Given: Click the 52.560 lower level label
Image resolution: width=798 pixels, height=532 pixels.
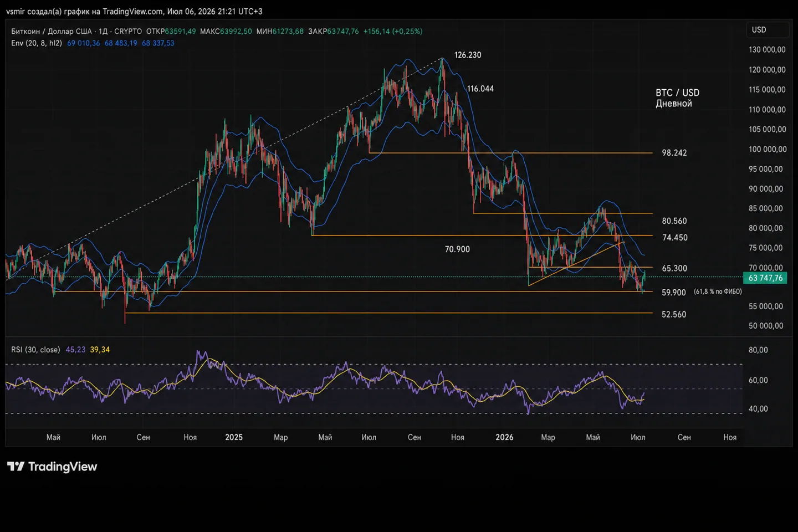Looking at the screenshot, I should pyautogui.click(x=674, y=315).
